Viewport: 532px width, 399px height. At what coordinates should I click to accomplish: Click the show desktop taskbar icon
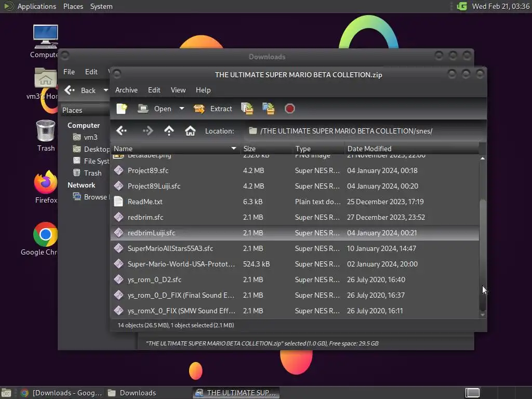pos(6,393)
